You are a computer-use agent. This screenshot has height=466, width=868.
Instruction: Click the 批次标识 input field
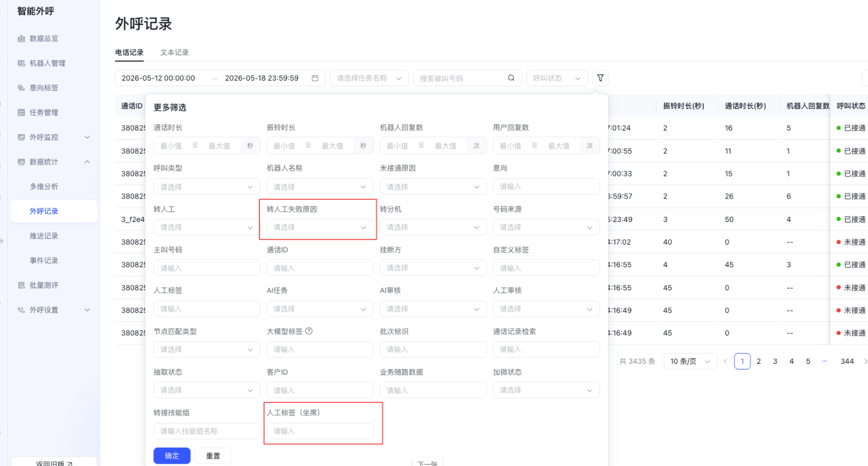433,350
